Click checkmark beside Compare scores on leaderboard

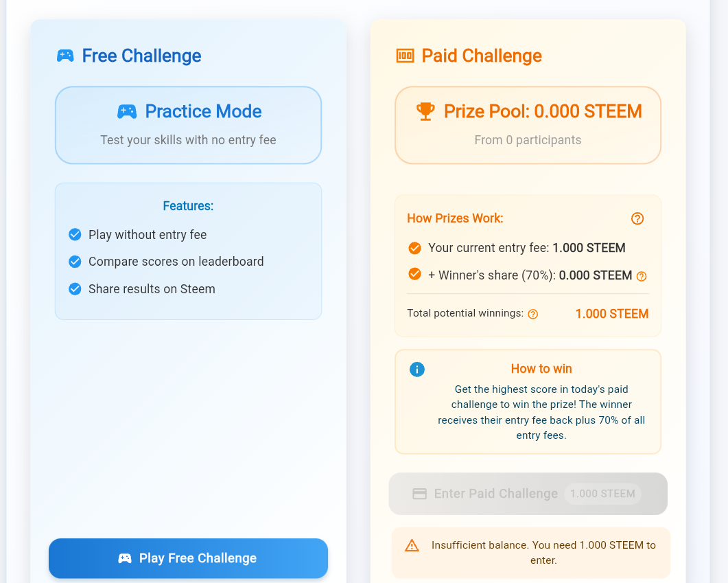[x=75, y=262]
